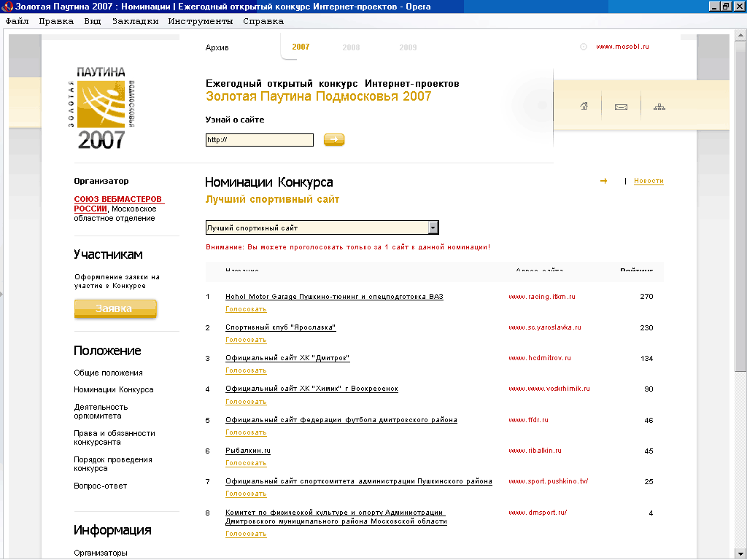Click the envelope mail icon
Viewport: 747px width, 560px height.
pyautogui.click(x=621, y=107)
